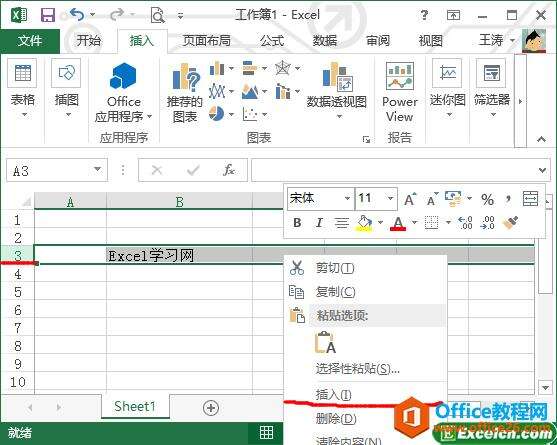Switch to the 开始 Home tab
The width and height of the screenshot is (557, 445).
pyautogui.click(x=88, y=41)
